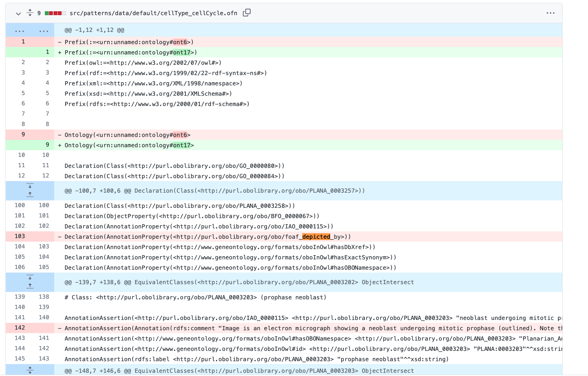Select removed line number 1

(x=23, y=42)
